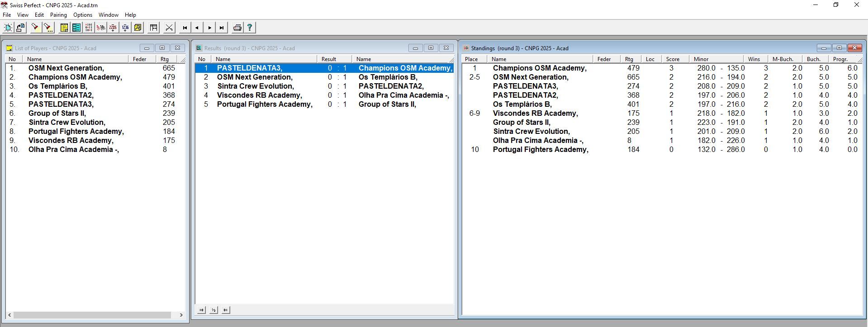Viewport: 868px width, 327px height.
Task: Open the Help menu
Action: (130, 15)
